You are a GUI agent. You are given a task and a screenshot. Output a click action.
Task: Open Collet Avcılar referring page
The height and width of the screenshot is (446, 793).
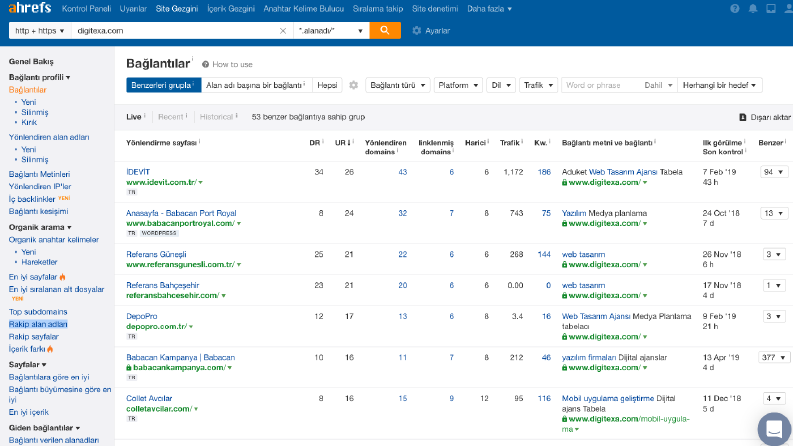149,398
